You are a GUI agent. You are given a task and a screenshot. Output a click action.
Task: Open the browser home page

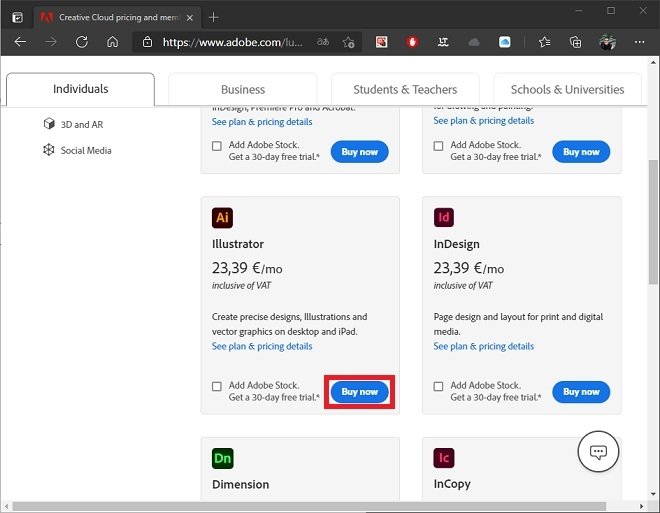click(x=112, y=42)
